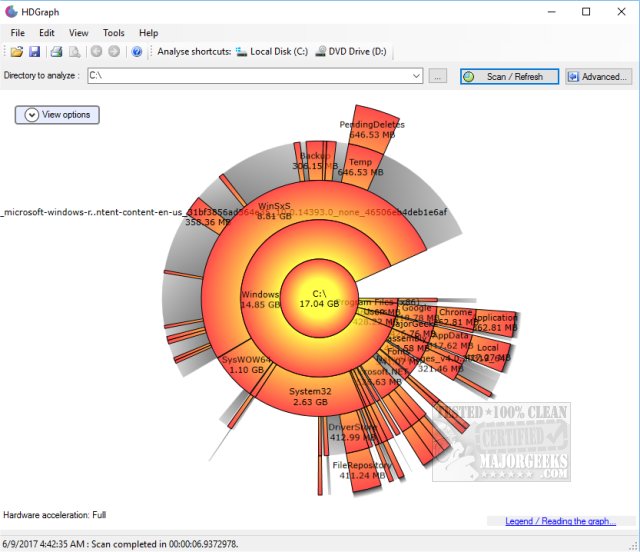Click the Forward navigation arrow icon

[114, 51]
